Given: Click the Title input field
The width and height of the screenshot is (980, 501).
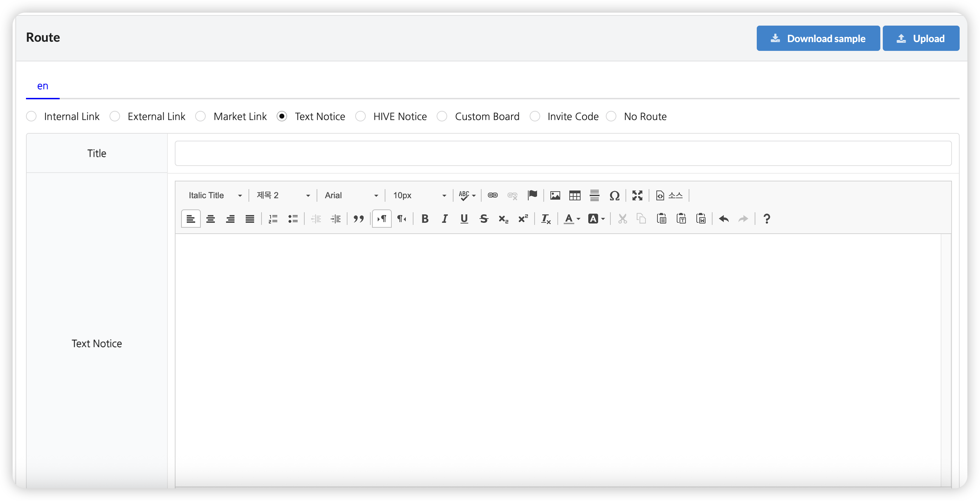Looking at the screenshot, I should 563,153.
